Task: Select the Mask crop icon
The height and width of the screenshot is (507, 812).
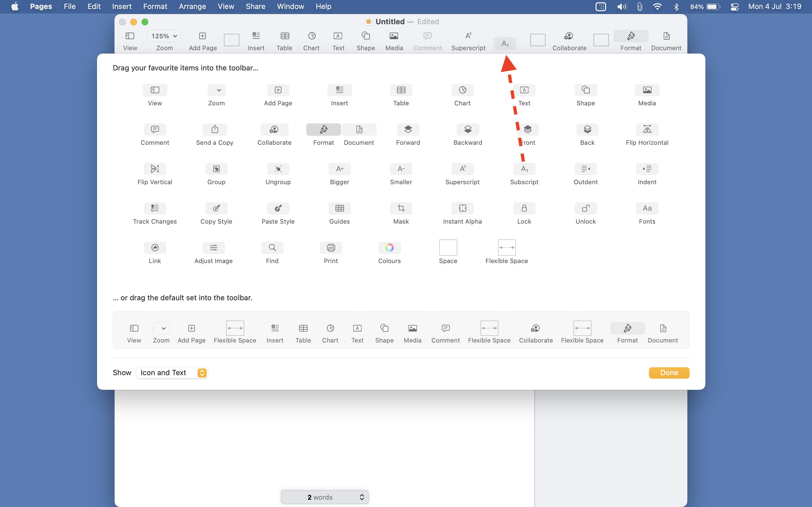Action: pyautogui.click(x=401, y=208)
